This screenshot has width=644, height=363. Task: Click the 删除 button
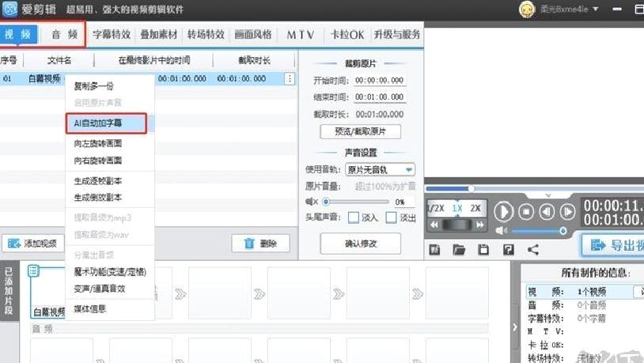260,244
